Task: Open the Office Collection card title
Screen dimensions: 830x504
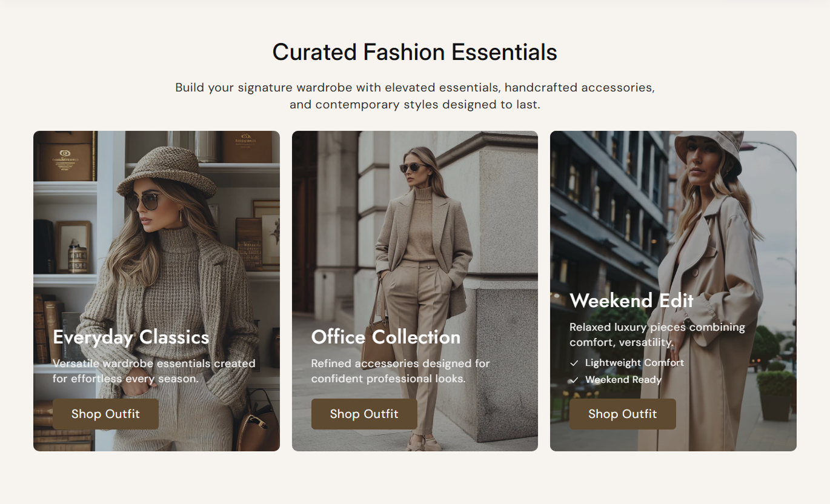Action: pyautogui.click(x=386, y=337)
